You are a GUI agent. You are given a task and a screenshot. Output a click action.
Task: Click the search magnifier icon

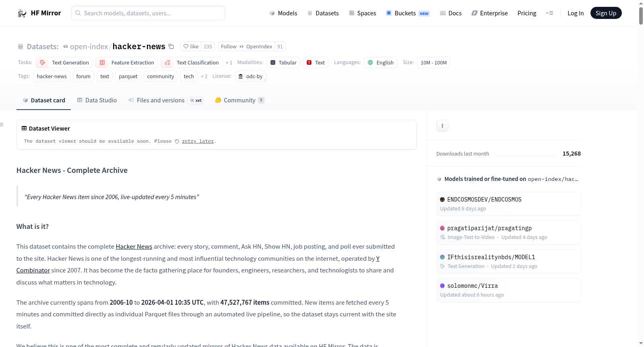(x=78, y=13)
